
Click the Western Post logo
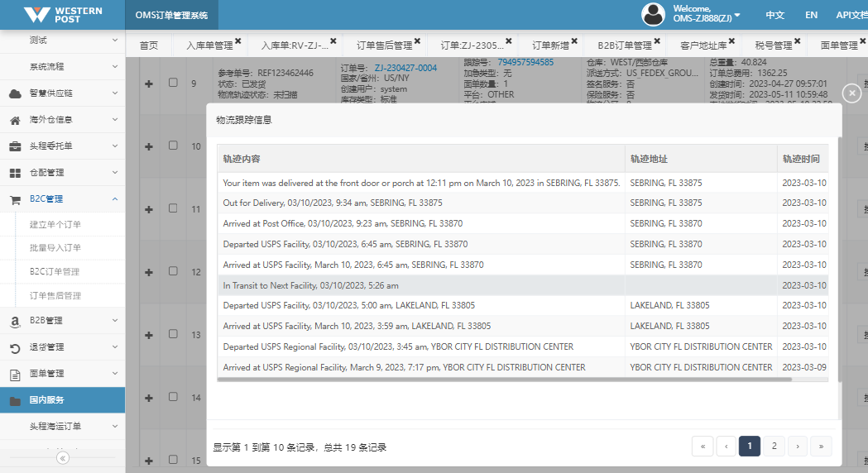(x=63, y=14)
